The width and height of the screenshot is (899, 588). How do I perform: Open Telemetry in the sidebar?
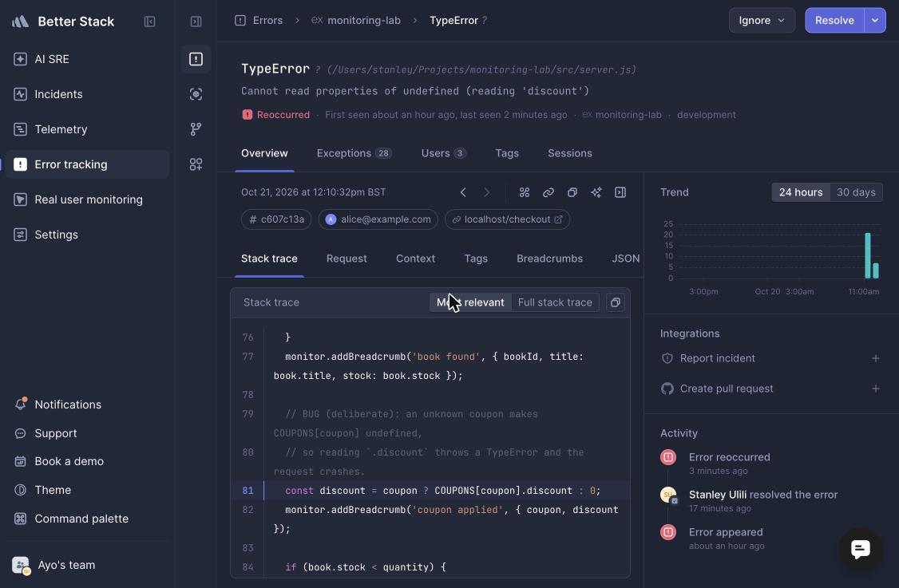coord(88,129)
